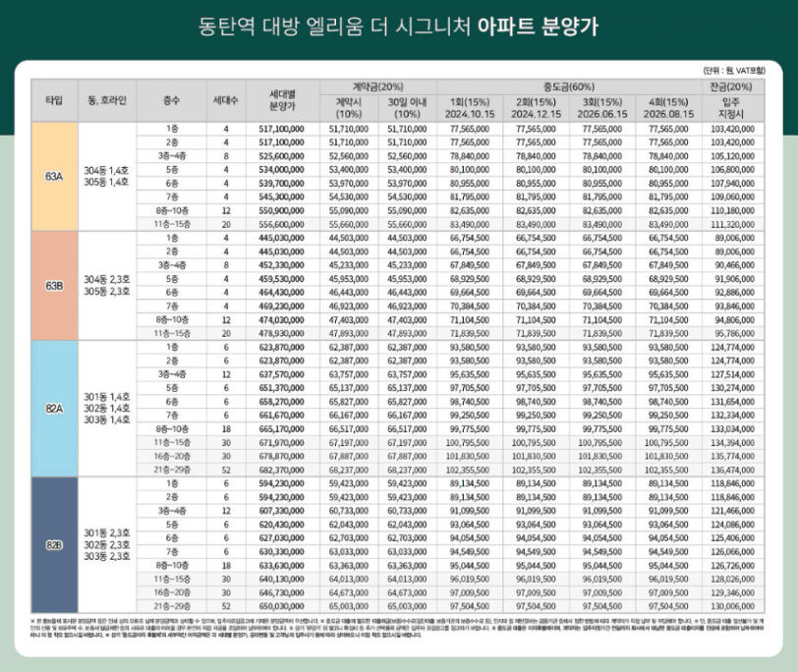This screenshot has width=798, height=672.
Task: Select the '세대별 분양가' column header
Action: point(282,100)
